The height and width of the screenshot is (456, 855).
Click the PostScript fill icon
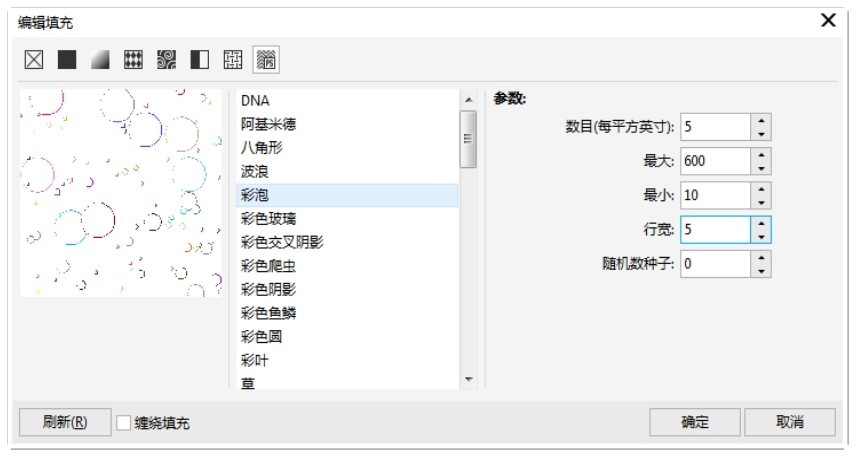[x=266, y=59]
